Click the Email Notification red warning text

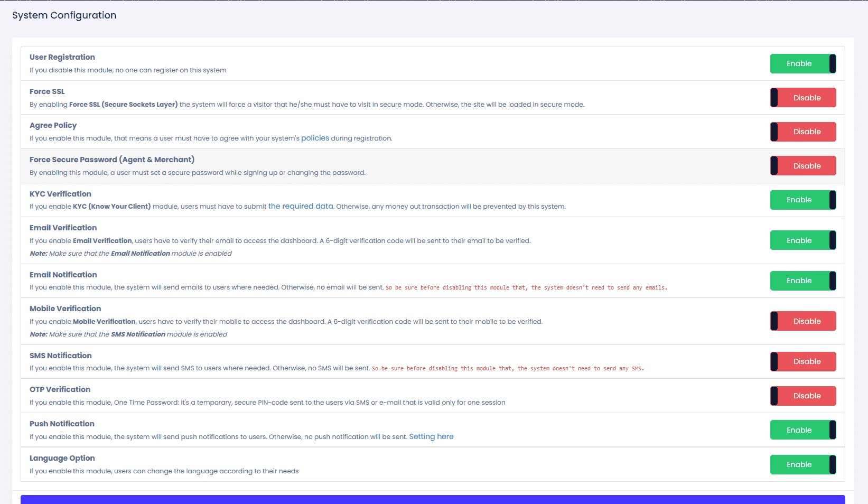pos(526,288)
